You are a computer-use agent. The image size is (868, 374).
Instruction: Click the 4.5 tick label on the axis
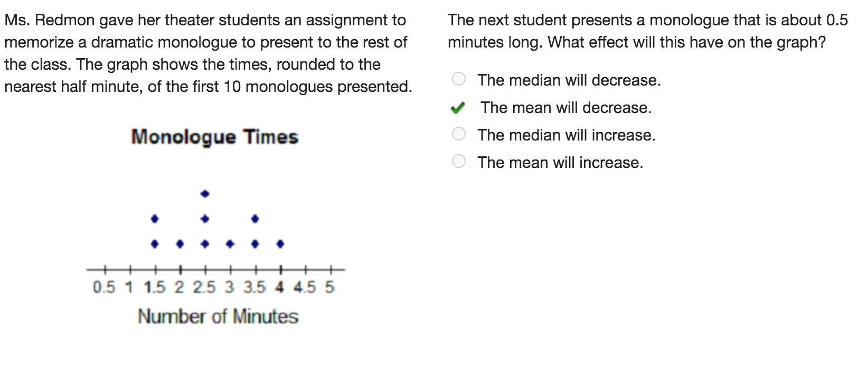click(x=305, y=287)
